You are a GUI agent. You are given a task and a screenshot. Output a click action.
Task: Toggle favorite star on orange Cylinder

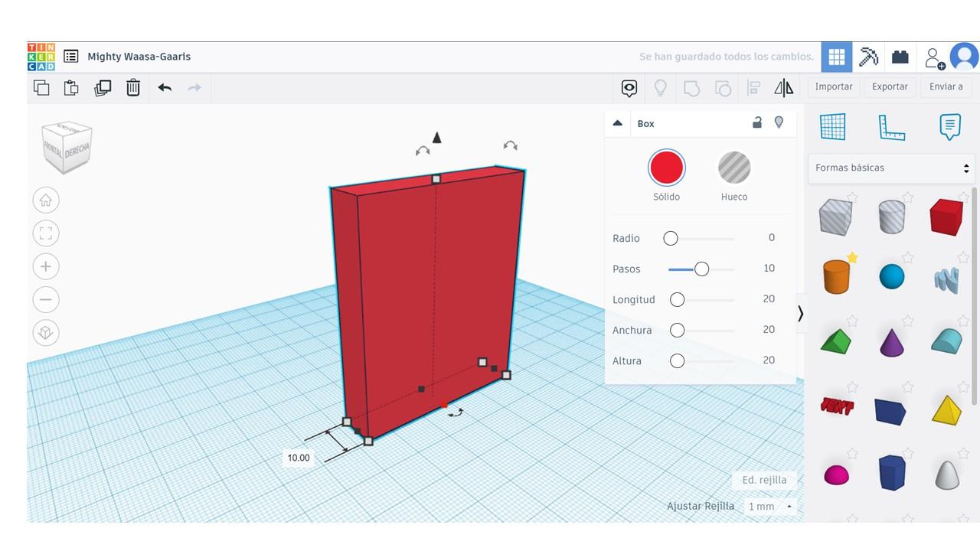(852, 258)
